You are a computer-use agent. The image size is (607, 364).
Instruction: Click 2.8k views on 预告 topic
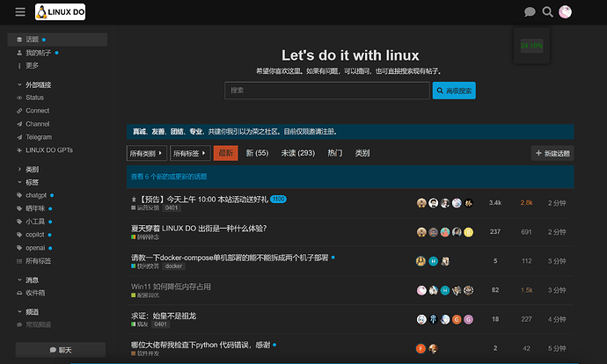(x=526, y=203)
